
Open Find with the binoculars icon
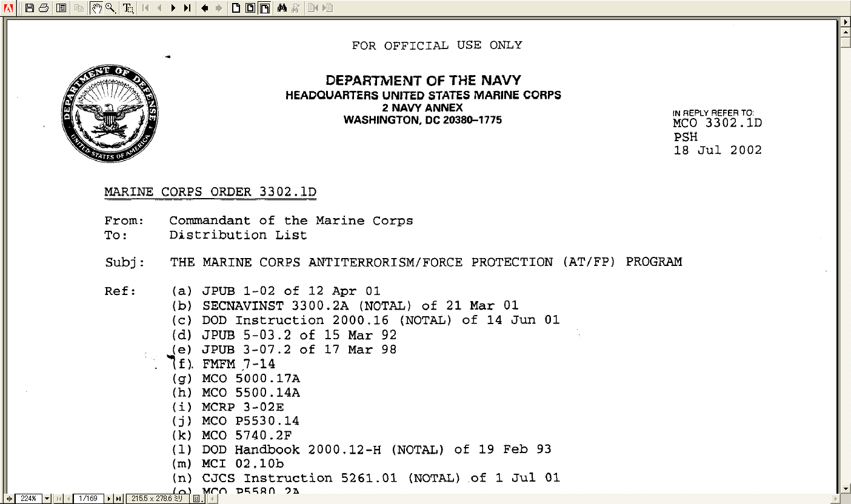click(x=282, y=8)
